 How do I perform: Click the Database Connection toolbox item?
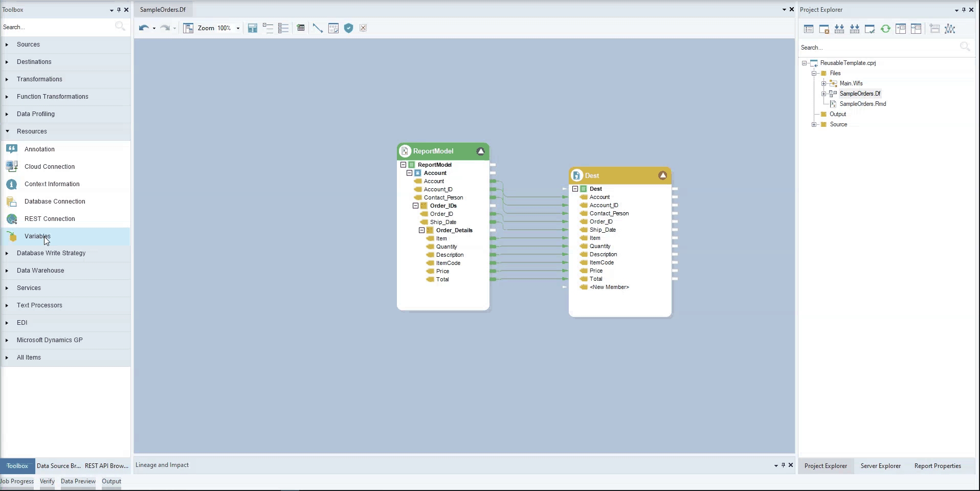55,202
